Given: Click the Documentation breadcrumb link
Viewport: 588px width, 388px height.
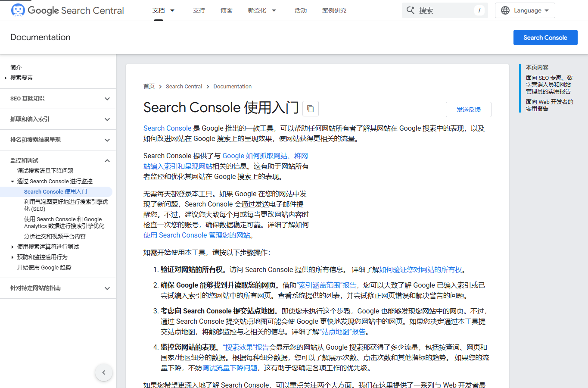Looking at the screenshot, I should pyautogui.click(x=233, y=87).
